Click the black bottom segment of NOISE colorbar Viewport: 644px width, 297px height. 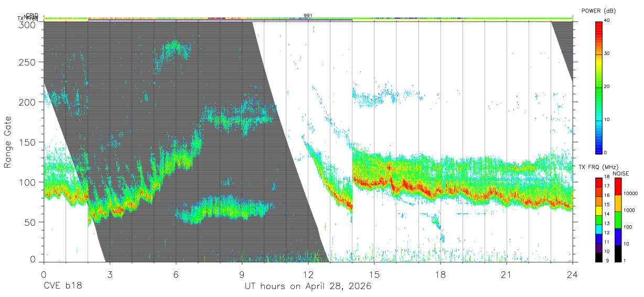pyautogui.click(x=617, y=253)
